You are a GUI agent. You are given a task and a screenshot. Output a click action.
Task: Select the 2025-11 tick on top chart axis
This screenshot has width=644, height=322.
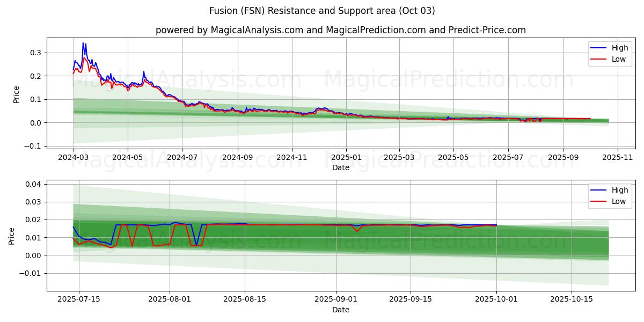pyautogui.click(x=618, y=158)
